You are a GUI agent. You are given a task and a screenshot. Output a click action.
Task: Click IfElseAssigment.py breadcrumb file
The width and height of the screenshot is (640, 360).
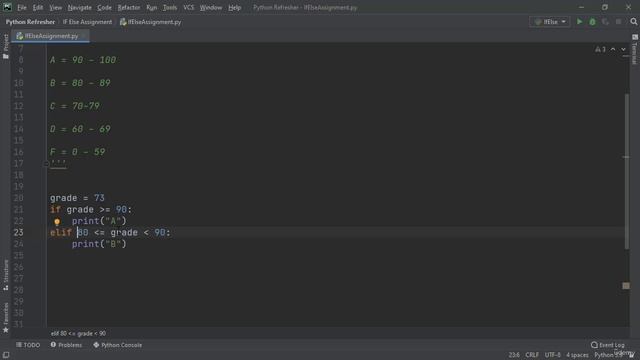(x=151, y=22)
